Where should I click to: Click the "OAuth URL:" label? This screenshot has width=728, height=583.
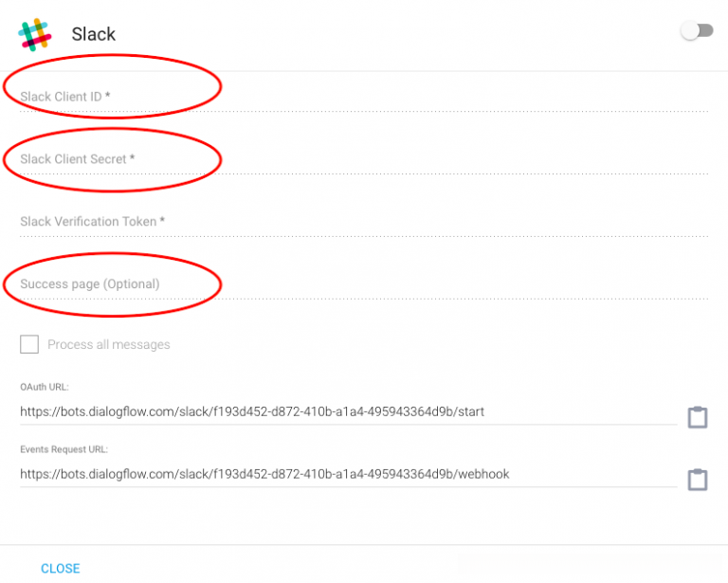click(x=45, y=387)
